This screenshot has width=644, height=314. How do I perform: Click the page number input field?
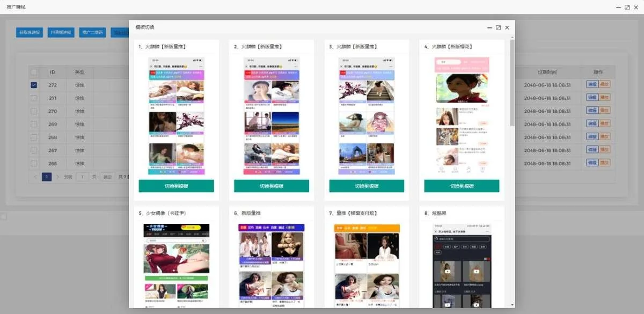pyautogui.click(x=82, y=177)
